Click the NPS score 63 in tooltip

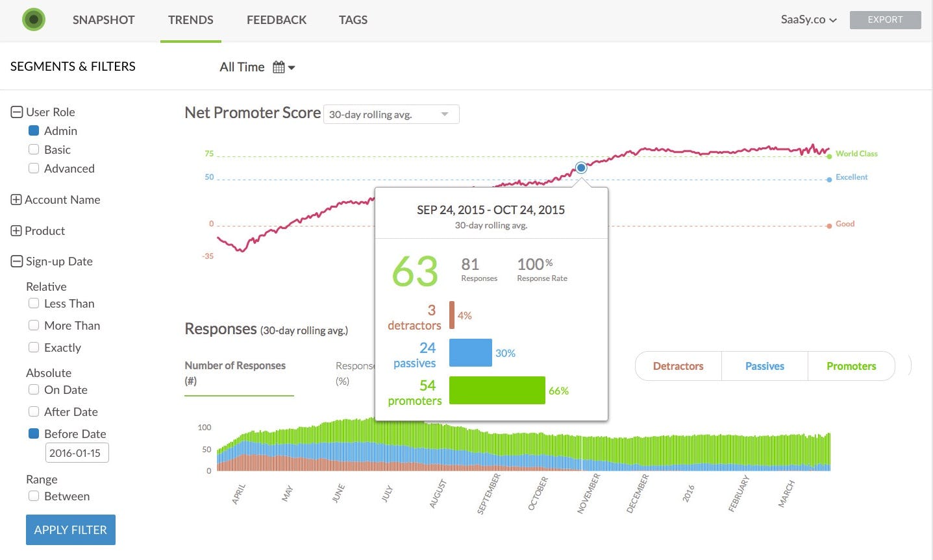416,271
